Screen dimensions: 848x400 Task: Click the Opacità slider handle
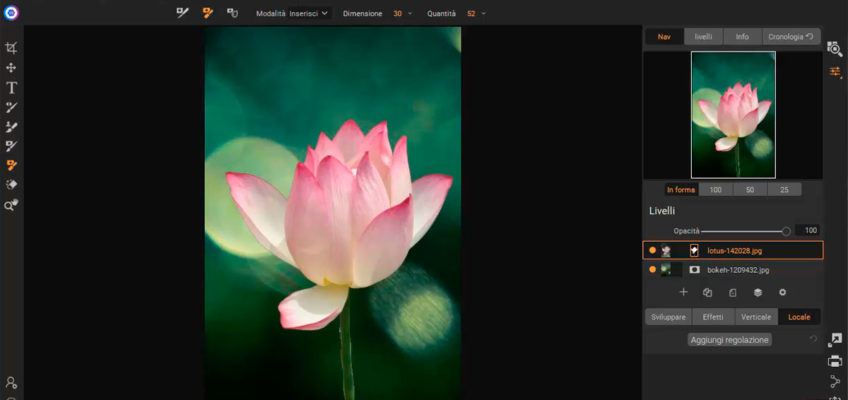[786, 231]
